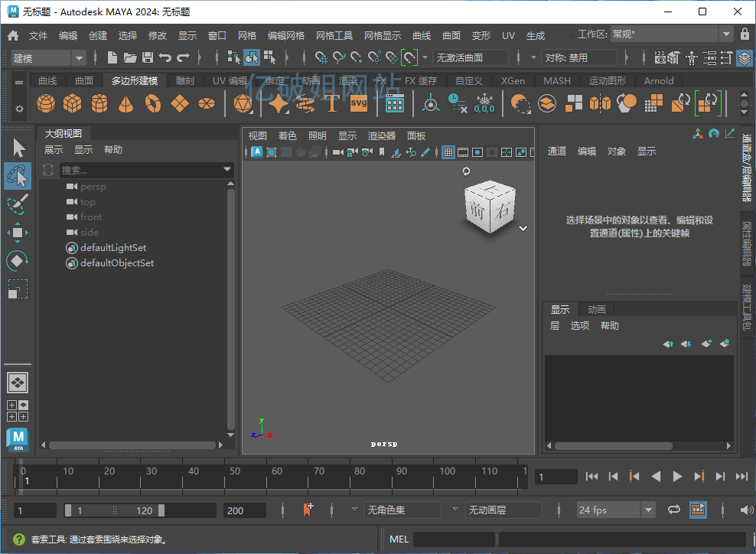The width and height of the screenshot is (756, 554).
Task: Toggle the viewport grid display button
Action: (448, 152)
